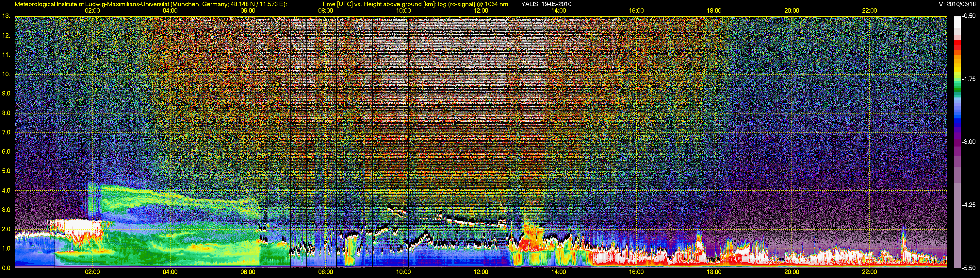Select the '-3.00' color scale value
Image resolution: width=980 pixels, height=278 pixels.
click(x=969, y=142)
